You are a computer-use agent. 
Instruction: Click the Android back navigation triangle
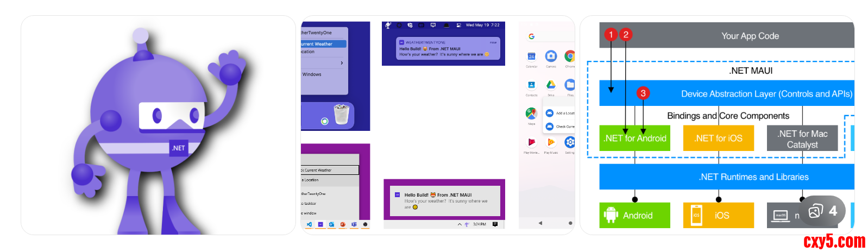point(540,223)
